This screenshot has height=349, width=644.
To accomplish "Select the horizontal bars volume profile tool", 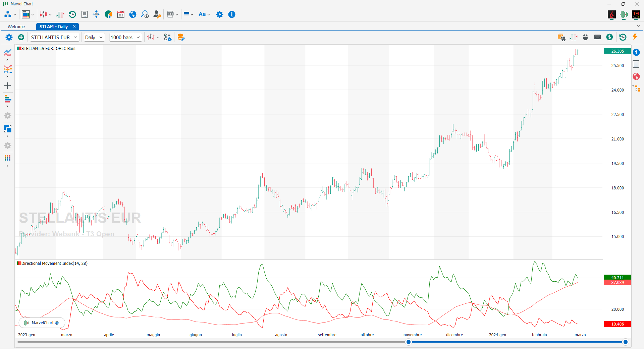I will coord(8,99).
